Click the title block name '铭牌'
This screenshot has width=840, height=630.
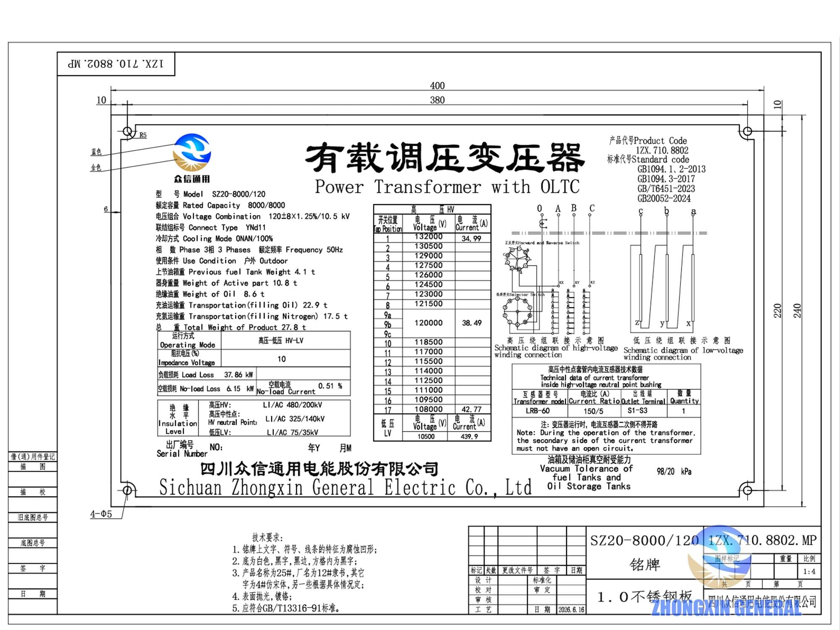645,564
